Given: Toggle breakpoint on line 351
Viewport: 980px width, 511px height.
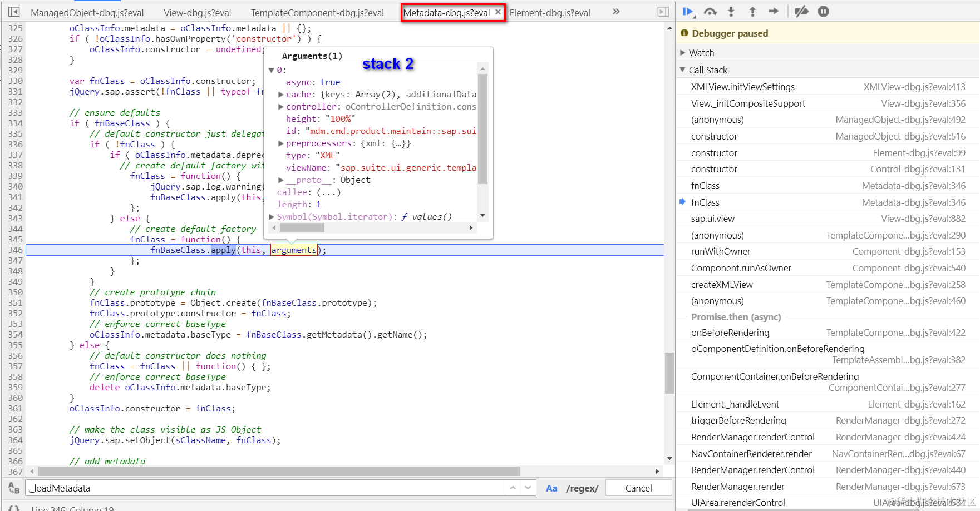Looking at the screenshot, I should (15, 303).
